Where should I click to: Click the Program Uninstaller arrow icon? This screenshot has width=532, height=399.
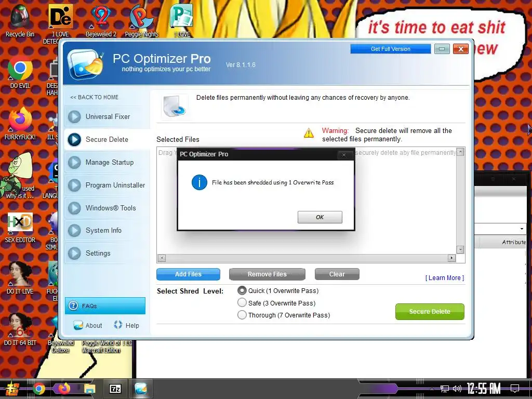74,185
